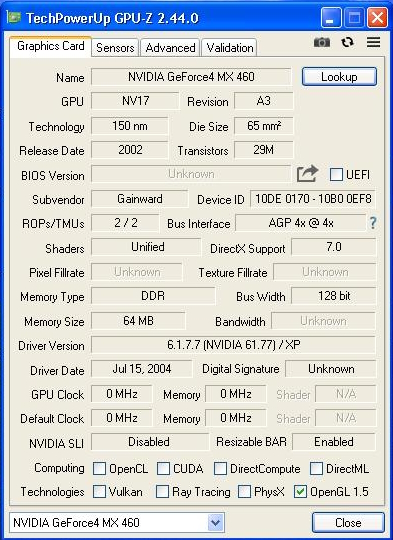The width and height of the screenshot is (393, 540).
Task: Open the hamburger menu icon
Action: click(373, 42)
